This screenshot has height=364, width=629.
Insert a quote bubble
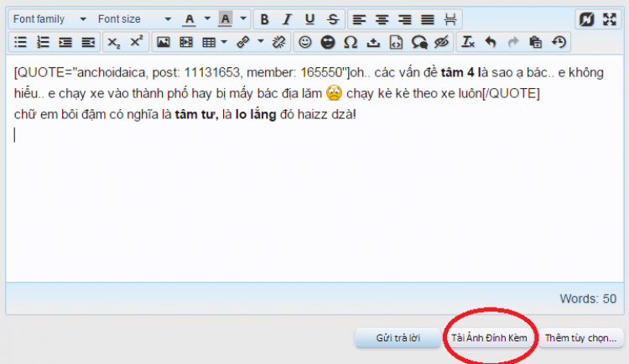(419, 42)
